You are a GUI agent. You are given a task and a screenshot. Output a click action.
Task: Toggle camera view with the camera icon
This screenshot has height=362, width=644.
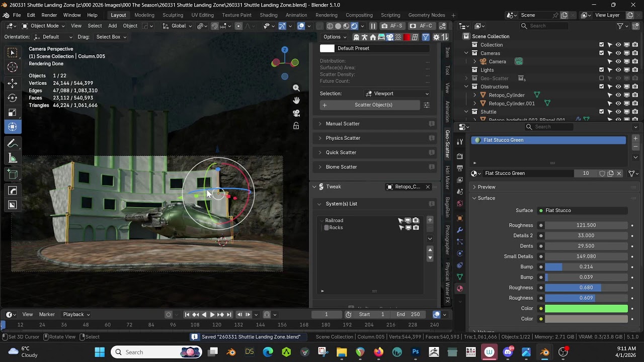pyautogui.click(x=296, y=113)
